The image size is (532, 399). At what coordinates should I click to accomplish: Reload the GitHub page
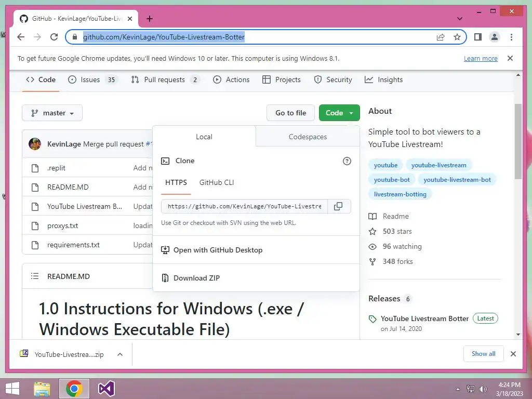54,37
